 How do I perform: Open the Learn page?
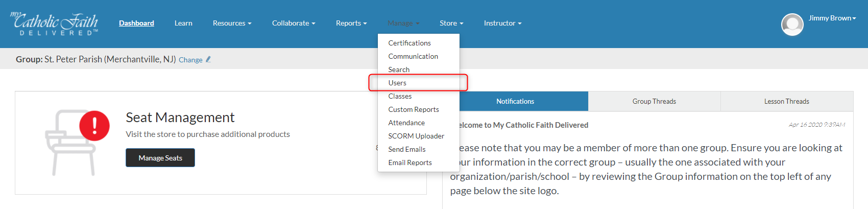click(183, 23)
